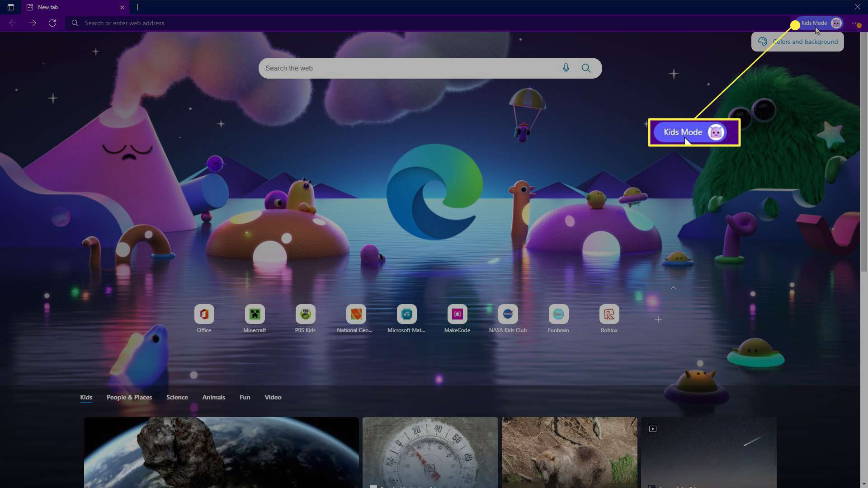
Task: Open the NASA Kids Club quick link
Action: click(508, 319)
